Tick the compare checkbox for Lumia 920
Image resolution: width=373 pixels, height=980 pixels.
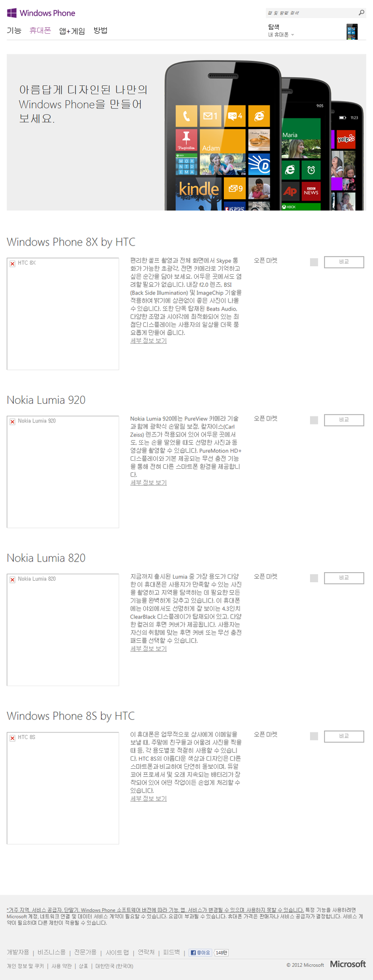click(x=314, y=420)
